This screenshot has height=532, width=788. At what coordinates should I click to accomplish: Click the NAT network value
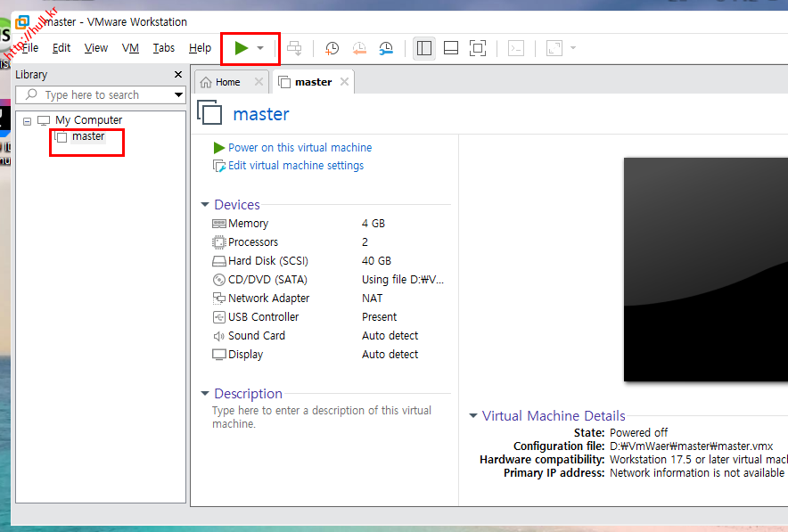373,299
